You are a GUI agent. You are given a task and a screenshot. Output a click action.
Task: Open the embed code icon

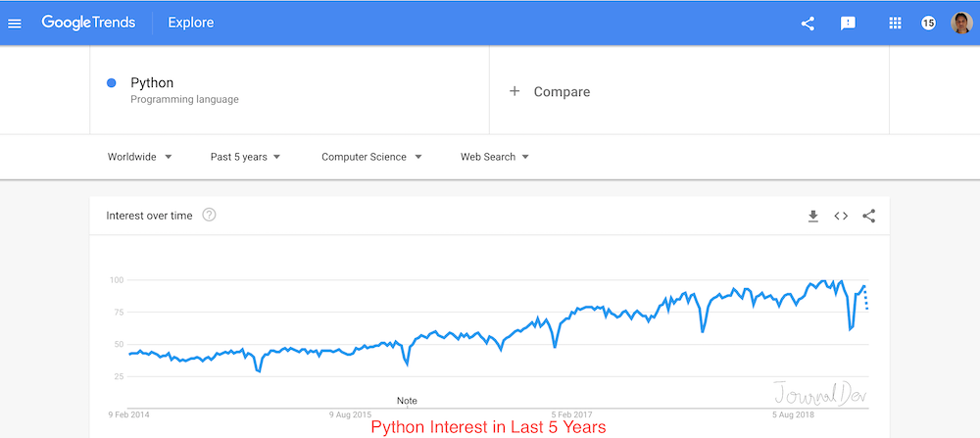pyautogui.click(x=841, y=216)
